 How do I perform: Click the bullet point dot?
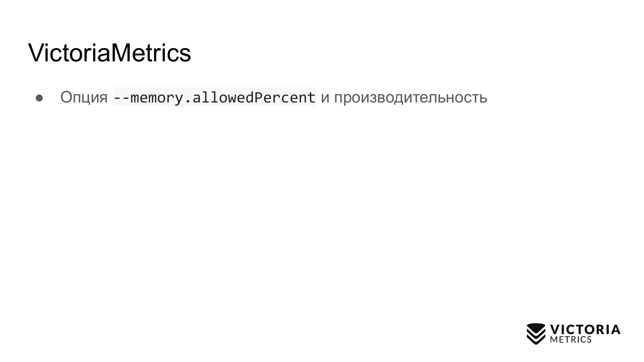39,98
